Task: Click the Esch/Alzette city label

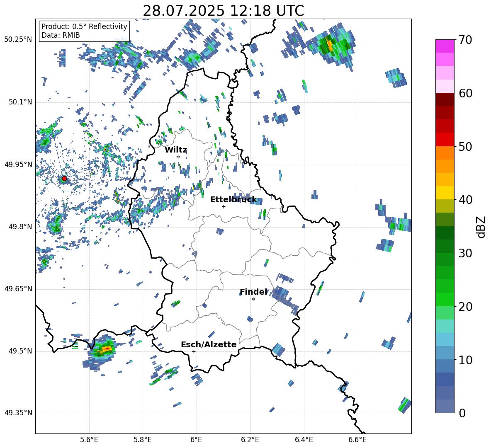Action: click(x=209, y=344)
